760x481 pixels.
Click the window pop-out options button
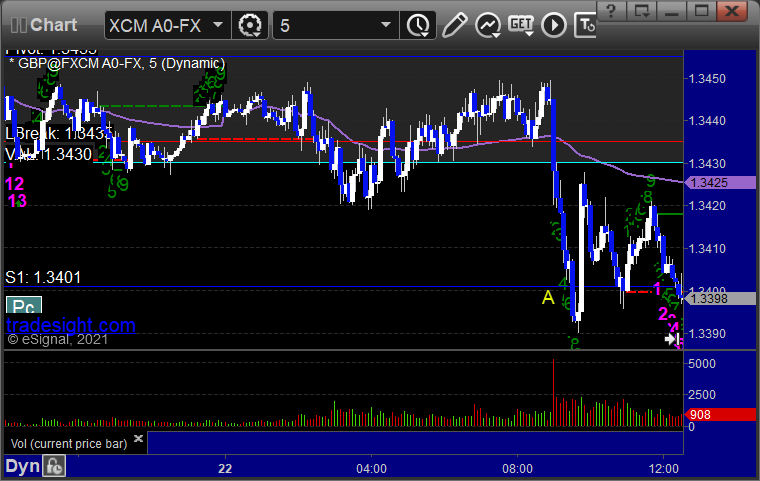(x=641, y=11)
